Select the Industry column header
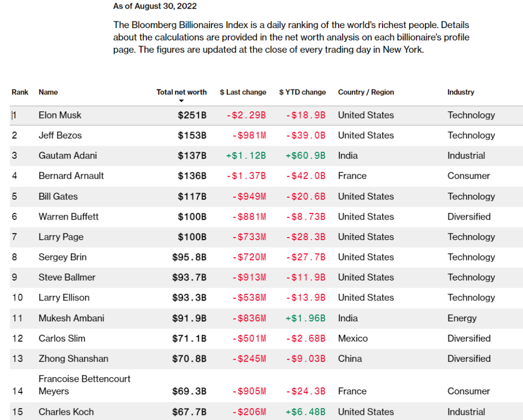 point(461,92)
